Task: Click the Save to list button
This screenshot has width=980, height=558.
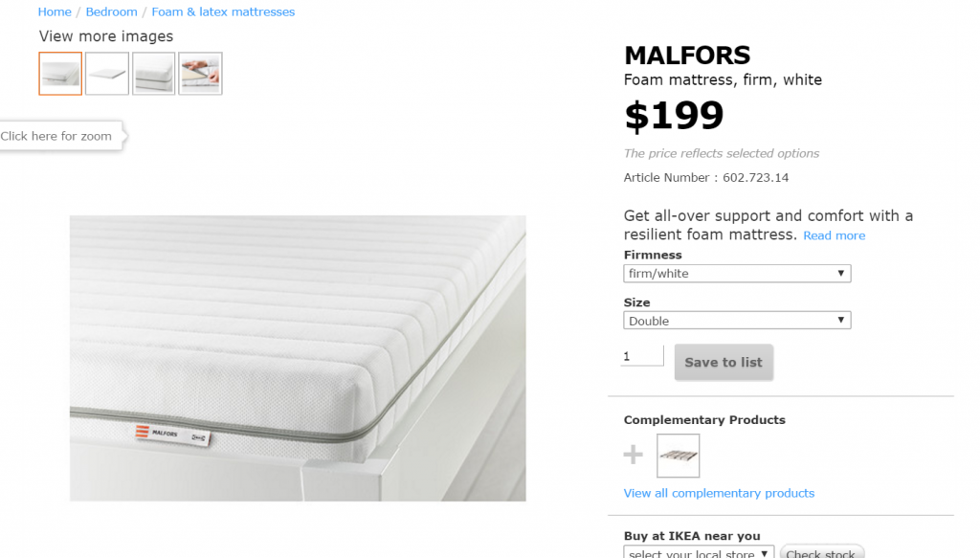Action: pyautogui.click(x=724, y=363)
